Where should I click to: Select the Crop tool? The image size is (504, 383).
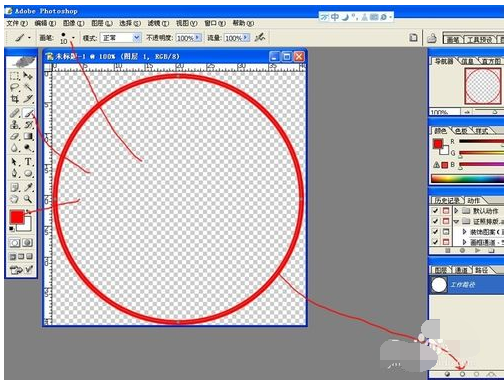tap(14, 99)
